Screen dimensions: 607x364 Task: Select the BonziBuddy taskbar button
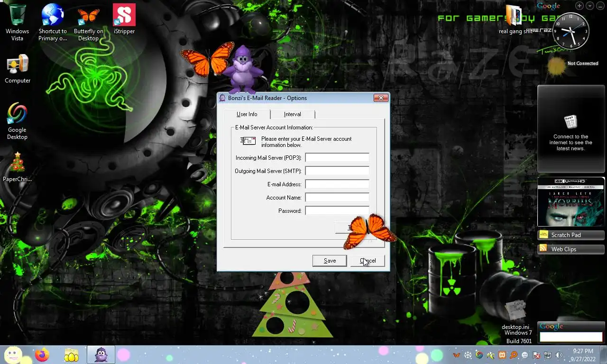101,355
